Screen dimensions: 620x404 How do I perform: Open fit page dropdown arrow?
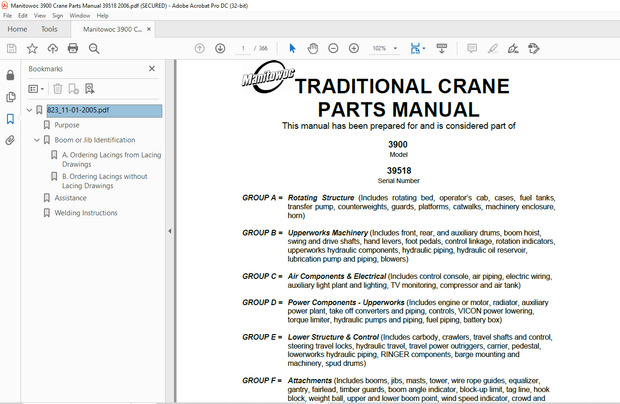[x=424, y=49]
